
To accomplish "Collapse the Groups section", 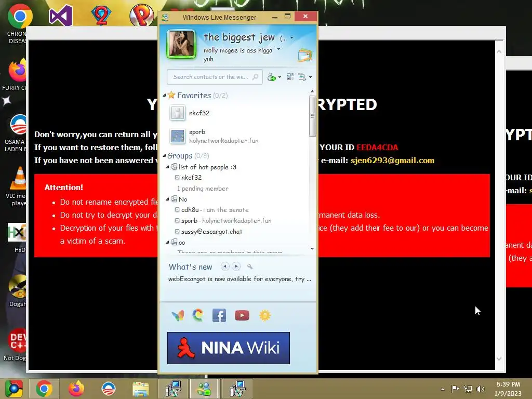I will pos(164,156).
